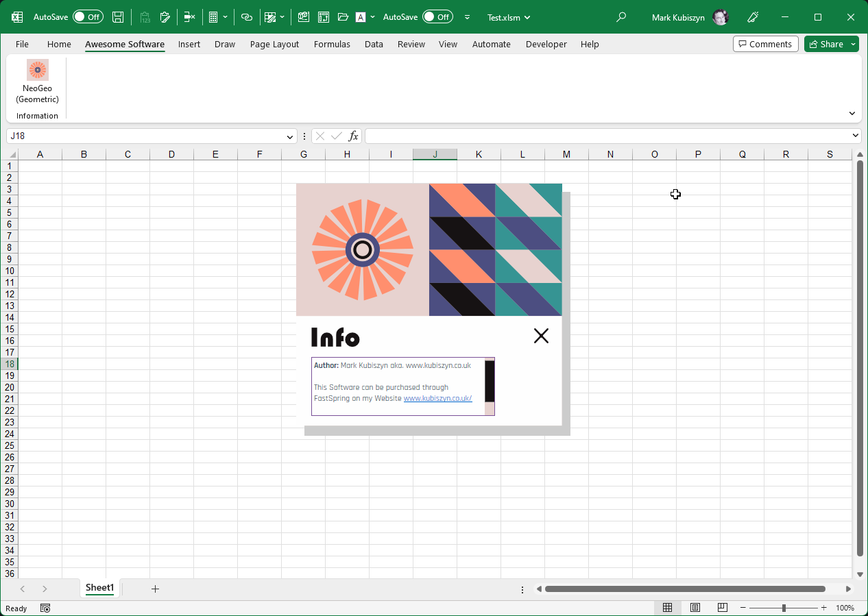The width and height of the screenshot is (868, 616).
Task: Click the Comments button
Action: [x=765, y=44]
